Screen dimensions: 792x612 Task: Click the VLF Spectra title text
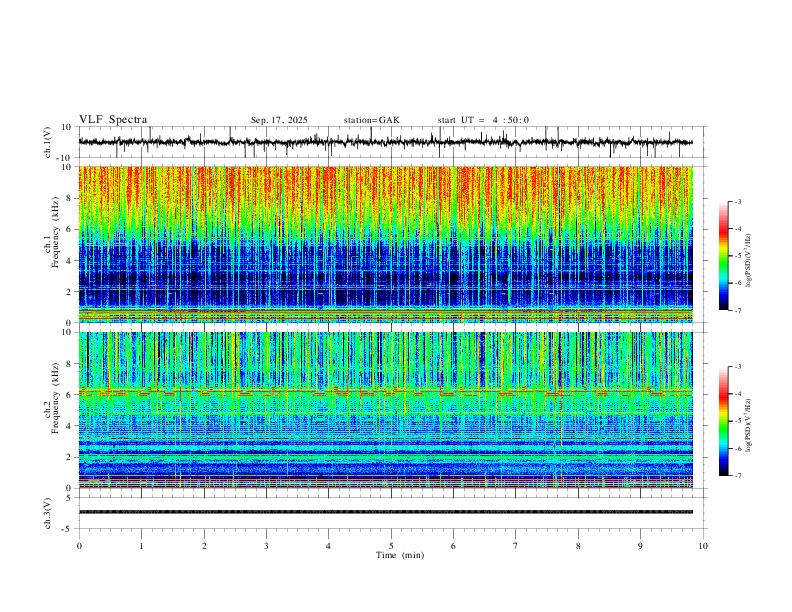113,120
